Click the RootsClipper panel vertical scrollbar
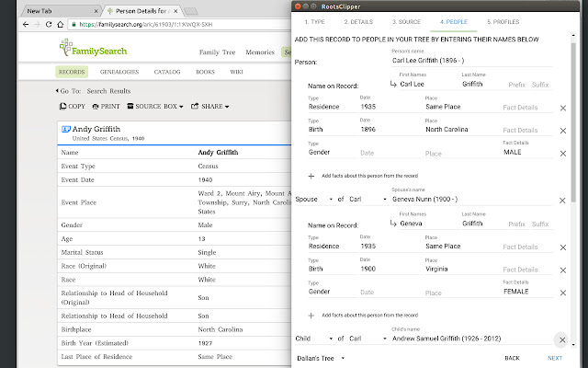This screenshot has width=588, height=368. click(573, 122)
